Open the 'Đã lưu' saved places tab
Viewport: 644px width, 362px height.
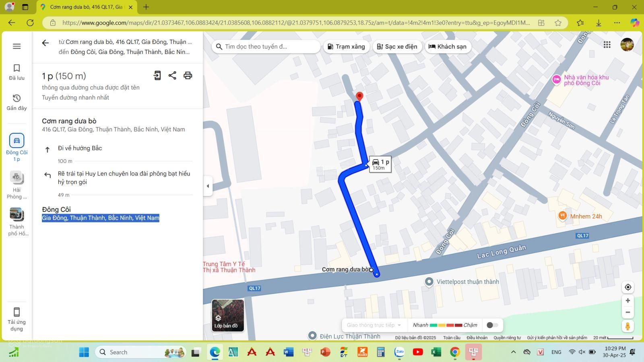[17, 72]
